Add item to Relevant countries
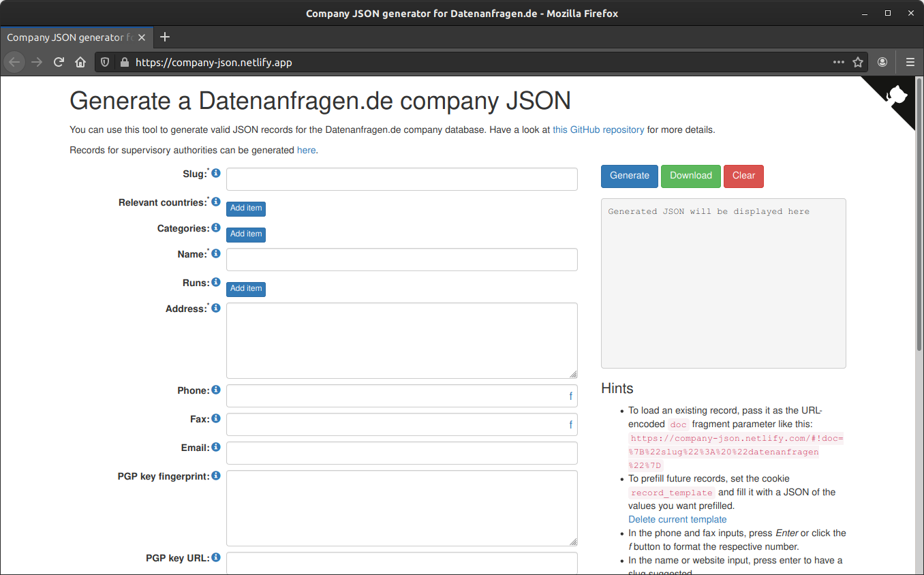The image size is (924, 575). [246, 208]
